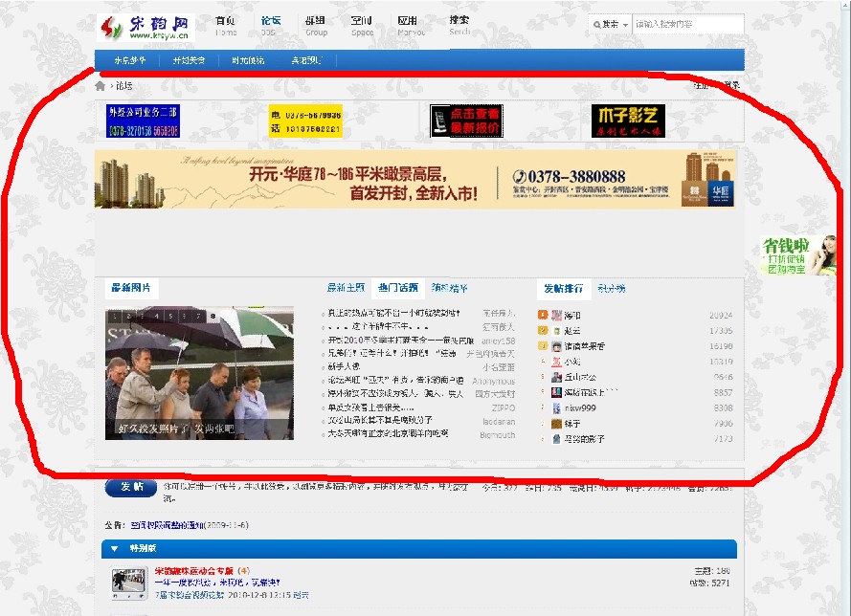Open the announcement link after 公告
The height and width of the screenshot is (616, 851).
tap(167, 525)
